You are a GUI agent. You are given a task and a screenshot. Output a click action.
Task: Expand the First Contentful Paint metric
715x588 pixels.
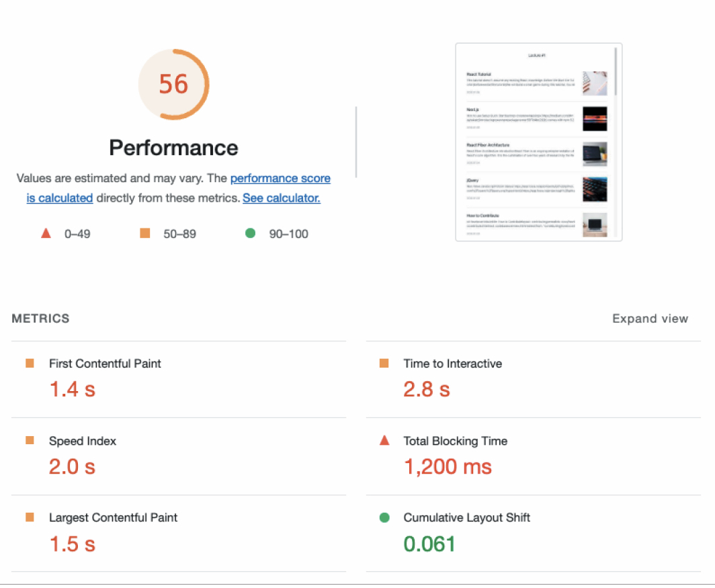179,379
